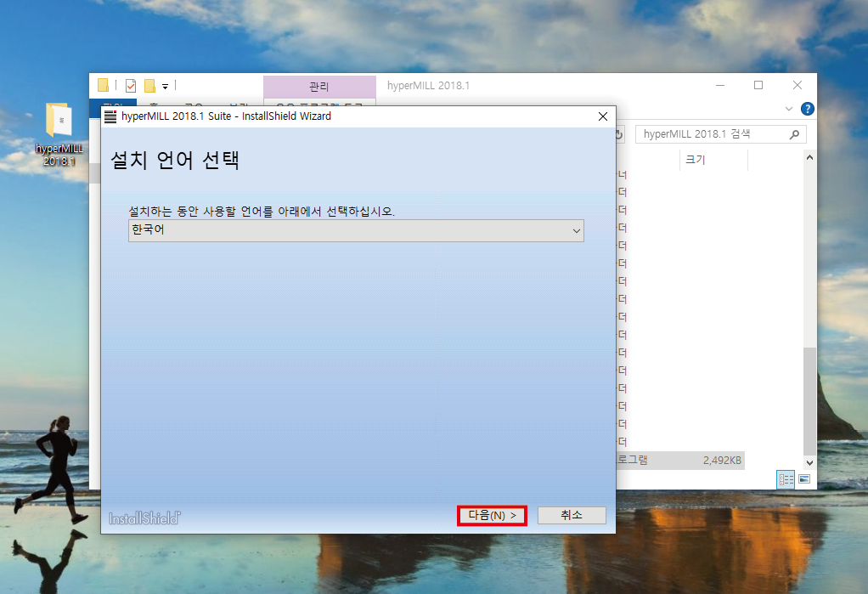
Task: Click the hyperMILL 2018.1 검색 search box
Action: 721,134
